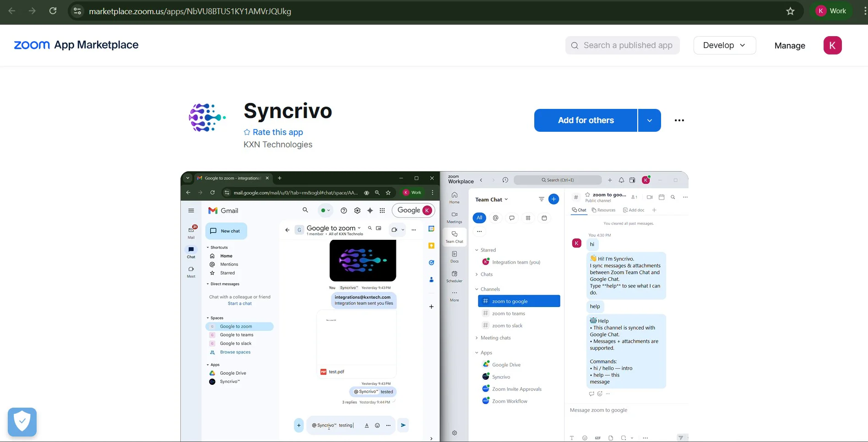Reload the Marketplace page
Screen dimensions: 868x442
[53, 11]
